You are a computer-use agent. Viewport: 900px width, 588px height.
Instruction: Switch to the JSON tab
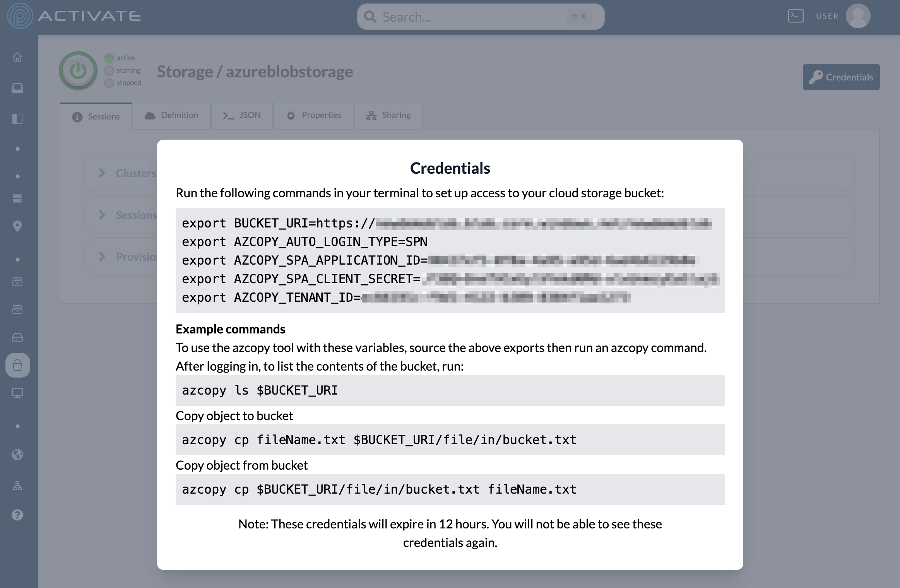point(242,115)
